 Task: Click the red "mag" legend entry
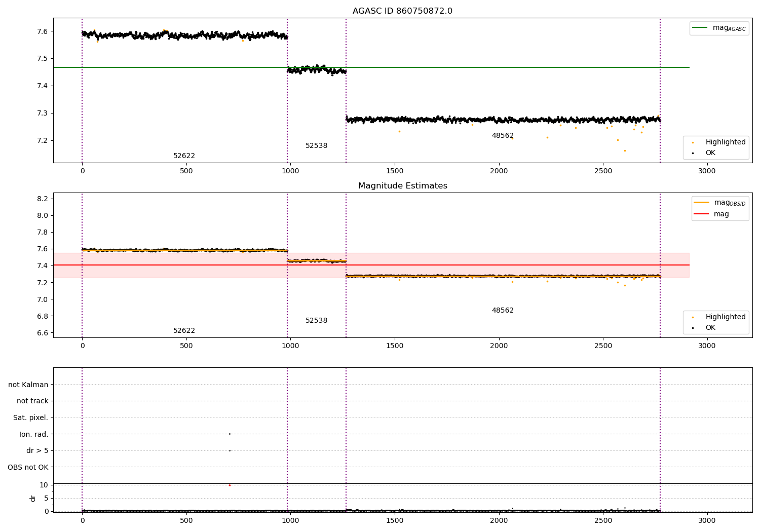click(712, 214)
